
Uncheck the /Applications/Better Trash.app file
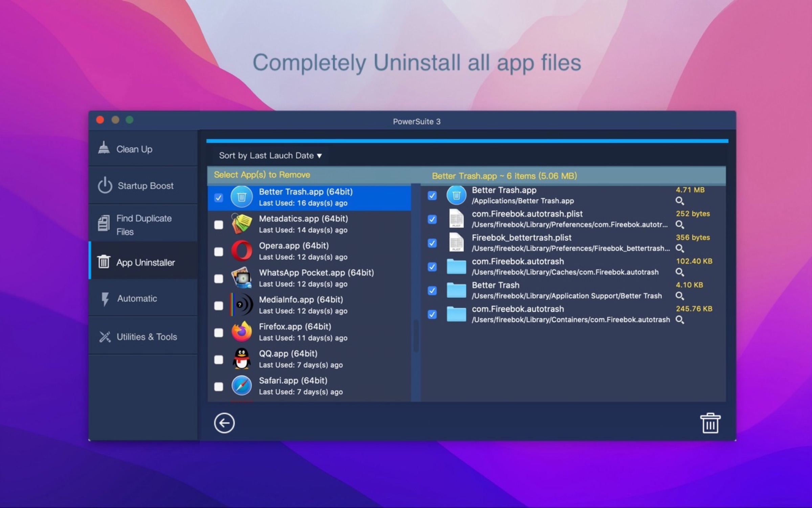pos(432,195)
